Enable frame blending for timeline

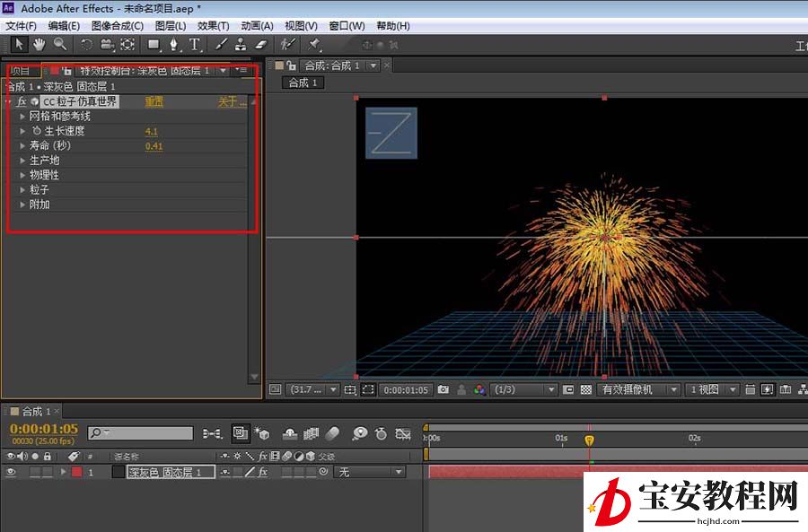(x=311, y=433)
